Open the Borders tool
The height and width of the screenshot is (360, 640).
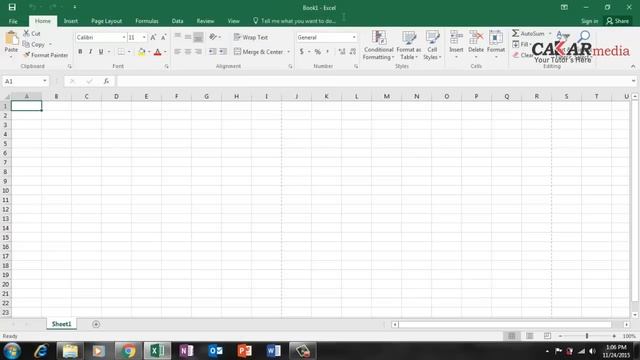click(x=121, y=52)
